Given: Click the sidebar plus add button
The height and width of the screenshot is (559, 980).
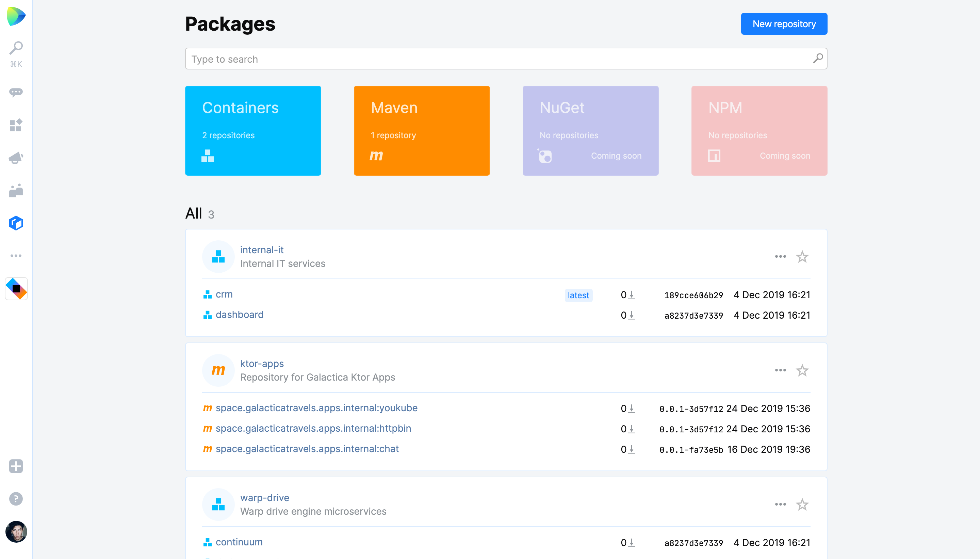Looking at the screenshot, I should point(16,466).
